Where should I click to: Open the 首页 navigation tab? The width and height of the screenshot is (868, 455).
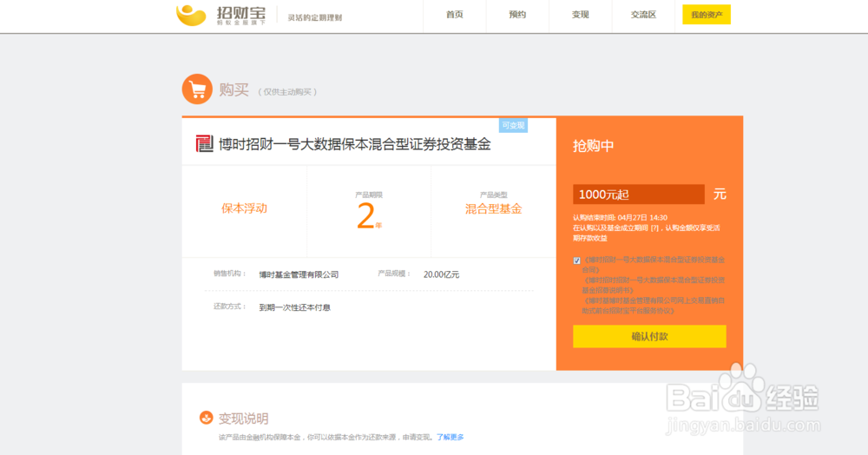455,15
